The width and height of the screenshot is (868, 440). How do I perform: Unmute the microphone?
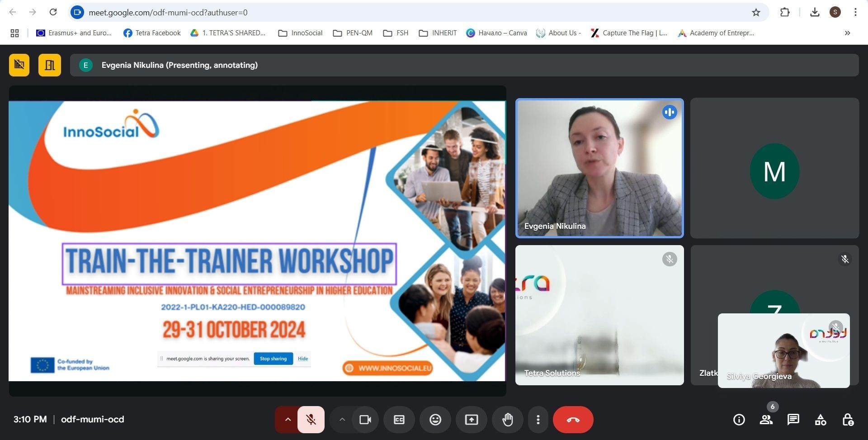[x=311, y=420]
